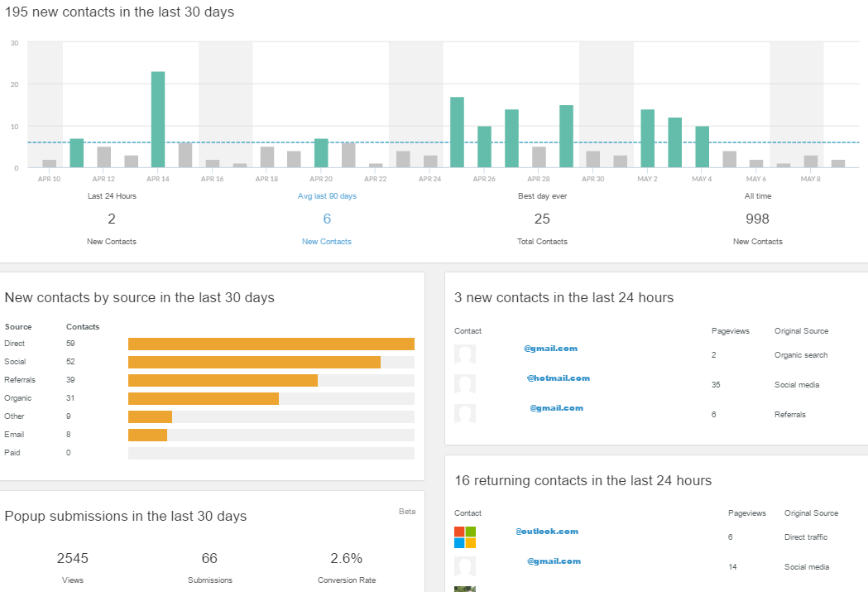Open the gmail contact with 2 pageviews
The height and width of the screenshot is (592, 868).
point(550,349)
